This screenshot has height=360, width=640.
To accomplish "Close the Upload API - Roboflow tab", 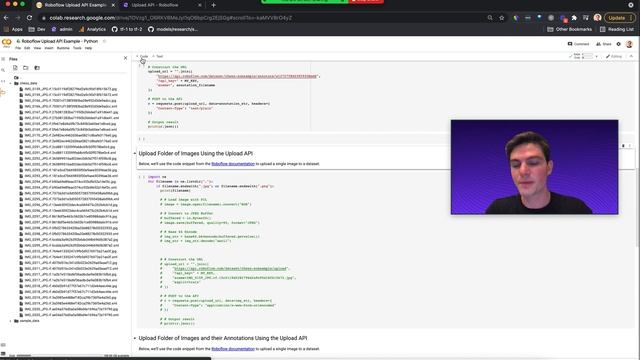I will [200, 5].
